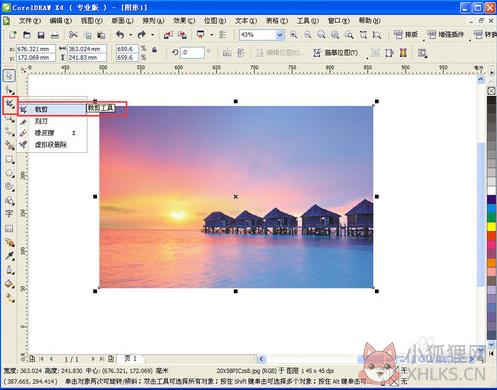Open the Undo history dropdown arrow
The image size is (497, 390).
(130, 35)
